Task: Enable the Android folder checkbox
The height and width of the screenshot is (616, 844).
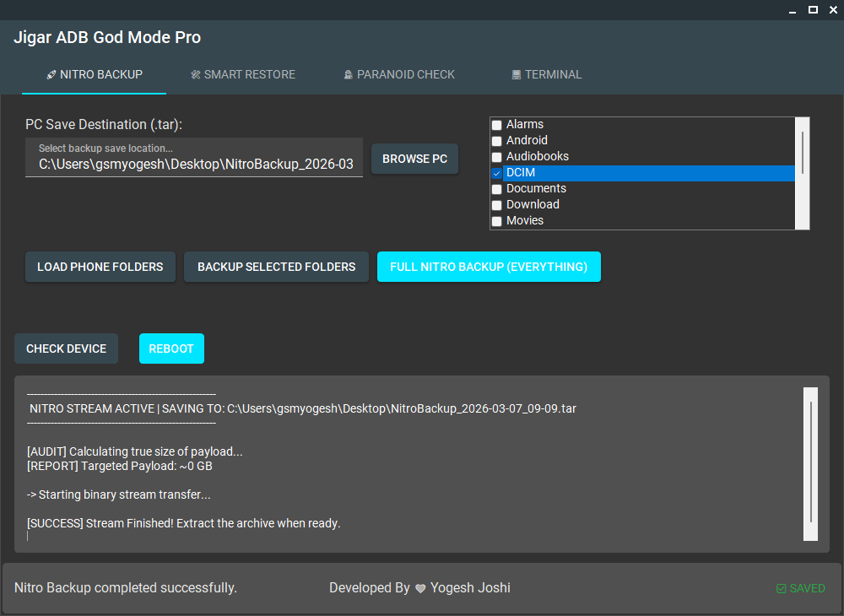Action: point(497,141)
